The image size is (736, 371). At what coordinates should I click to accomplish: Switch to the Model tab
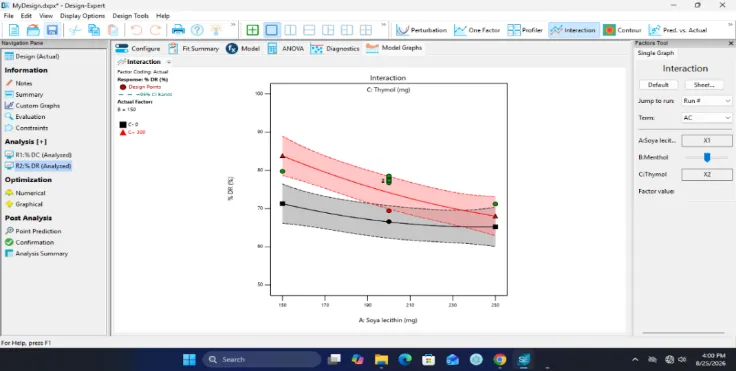243,48
